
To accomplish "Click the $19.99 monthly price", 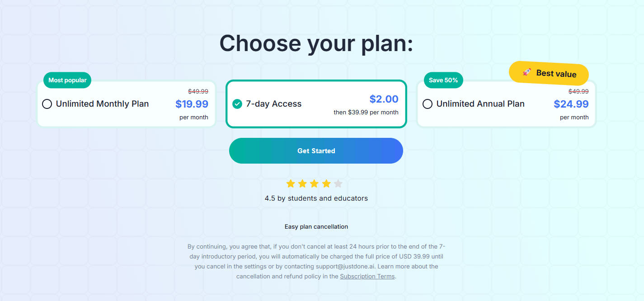I will [192, 103].
